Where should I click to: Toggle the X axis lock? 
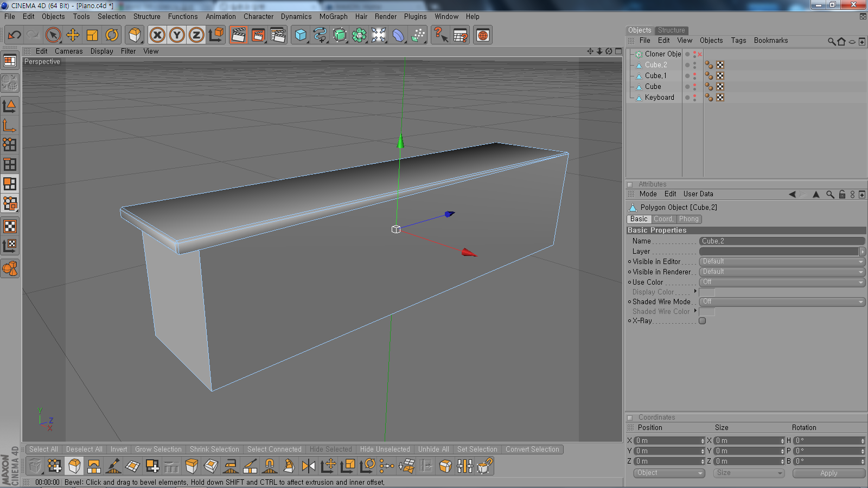(157, 35)
